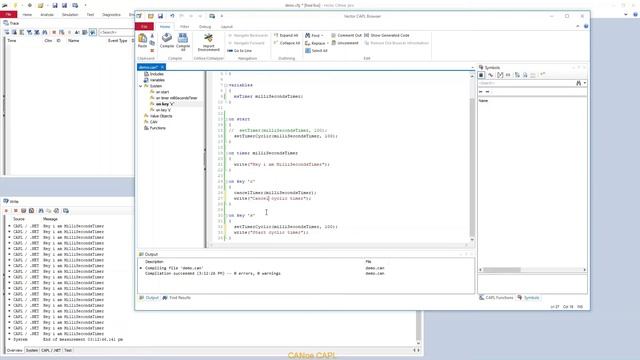Open the Find dropdown arrow

tap(322, 36)
